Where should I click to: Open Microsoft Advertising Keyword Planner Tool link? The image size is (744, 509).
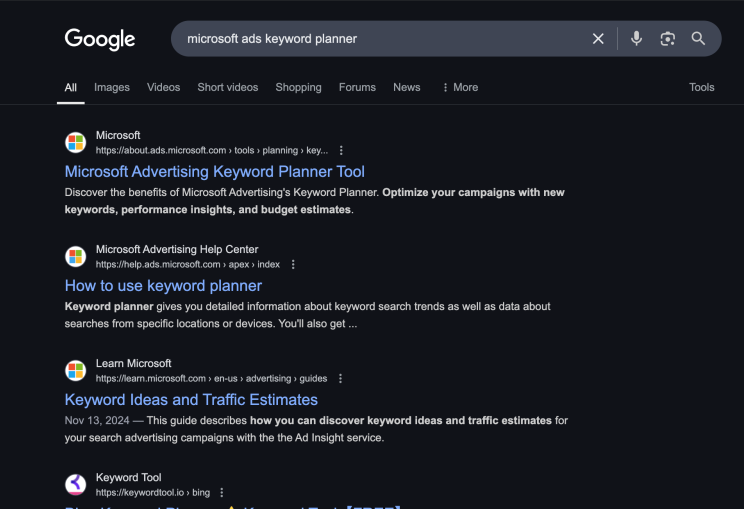[215, 172]
